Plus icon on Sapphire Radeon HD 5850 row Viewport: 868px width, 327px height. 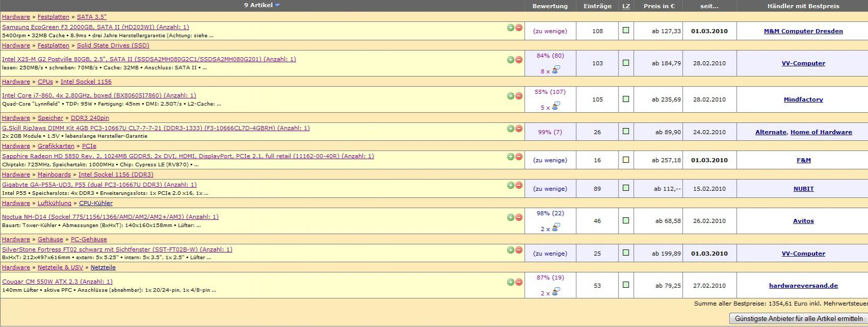(510, 157)
